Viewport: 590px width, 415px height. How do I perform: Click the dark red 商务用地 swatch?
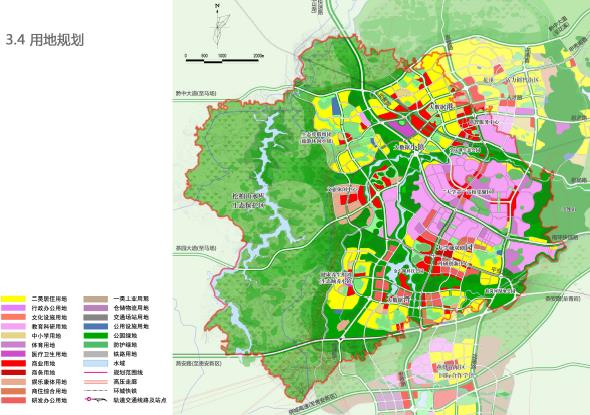[13, 372]
